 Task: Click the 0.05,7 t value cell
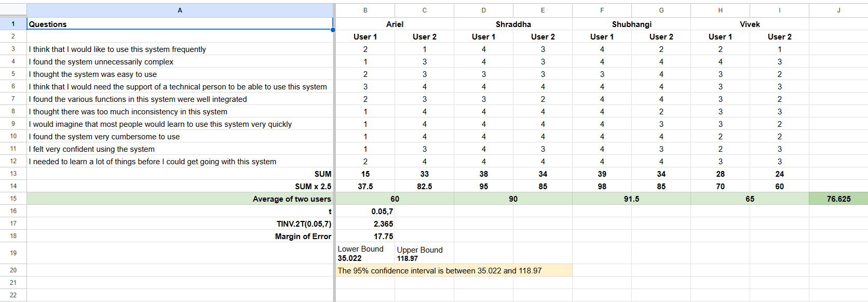coord(365,211)
